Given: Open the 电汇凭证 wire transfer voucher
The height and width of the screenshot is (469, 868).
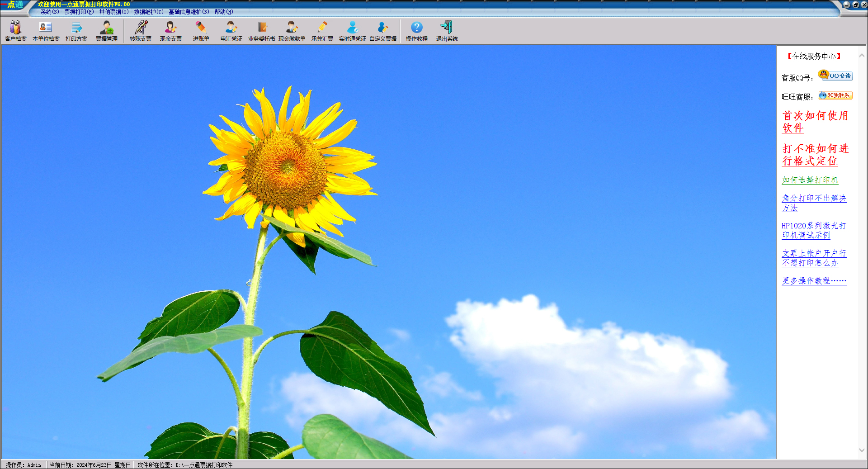Looking at the screenshot, I should pos(231,31).
